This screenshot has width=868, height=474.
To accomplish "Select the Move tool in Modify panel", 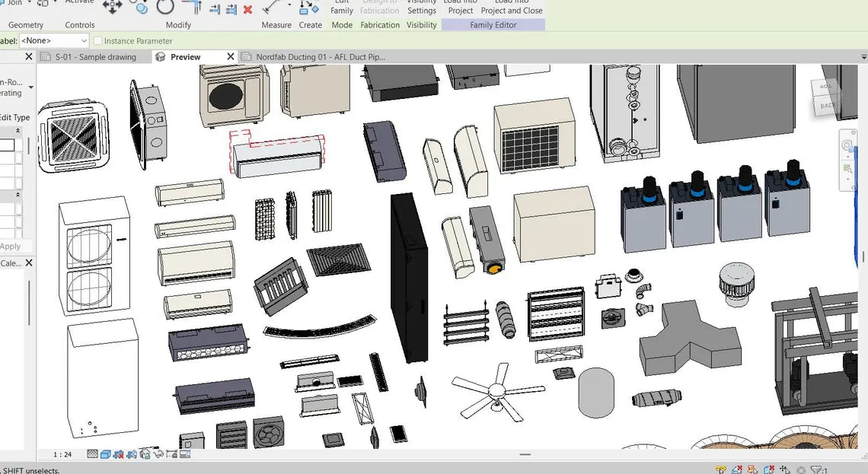I will tap(113, 7).
